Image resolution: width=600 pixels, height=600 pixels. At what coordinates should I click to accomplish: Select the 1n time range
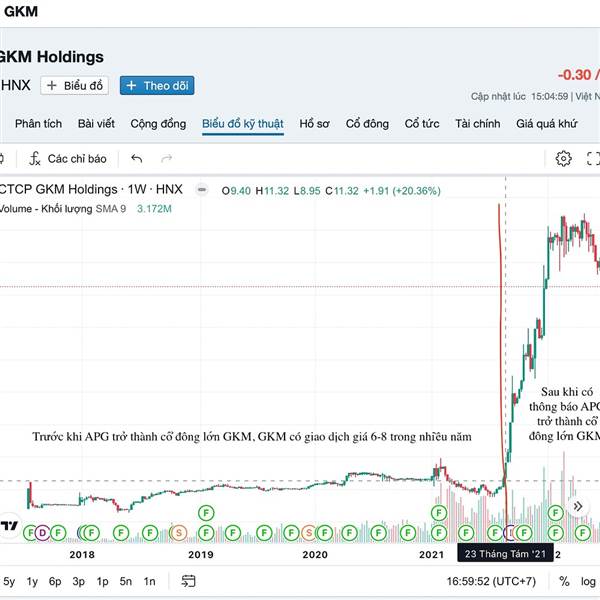149,581
